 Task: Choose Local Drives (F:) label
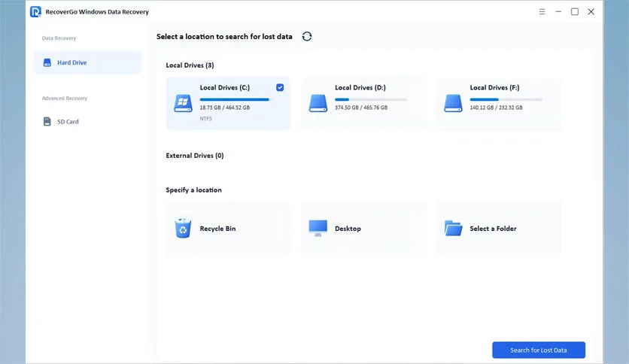494,87
